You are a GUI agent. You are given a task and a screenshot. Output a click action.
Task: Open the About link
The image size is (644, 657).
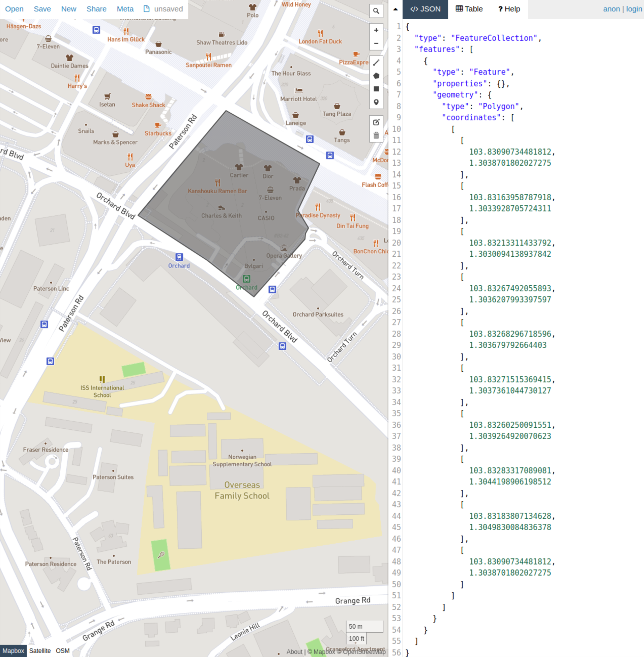294,652
